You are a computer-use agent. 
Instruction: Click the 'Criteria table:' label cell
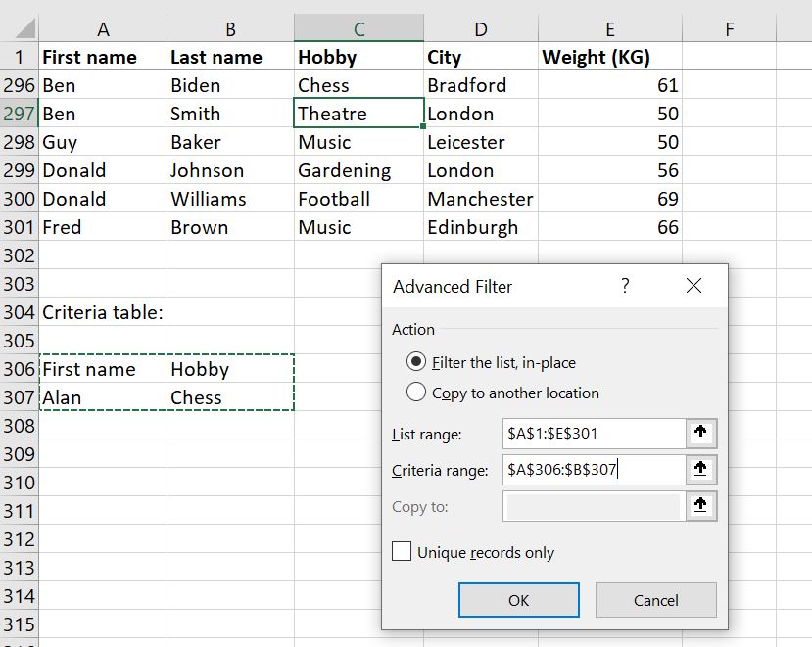tap(103, 312)
